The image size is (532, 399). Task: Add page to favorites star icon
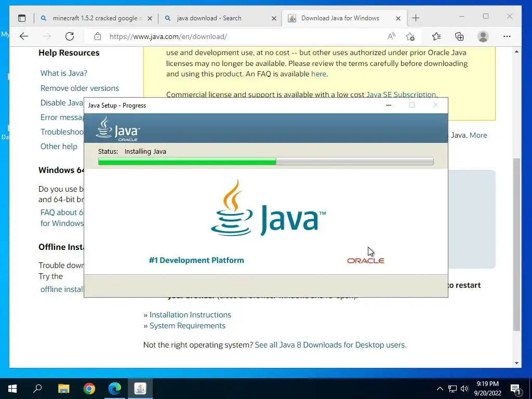point(410,36)
